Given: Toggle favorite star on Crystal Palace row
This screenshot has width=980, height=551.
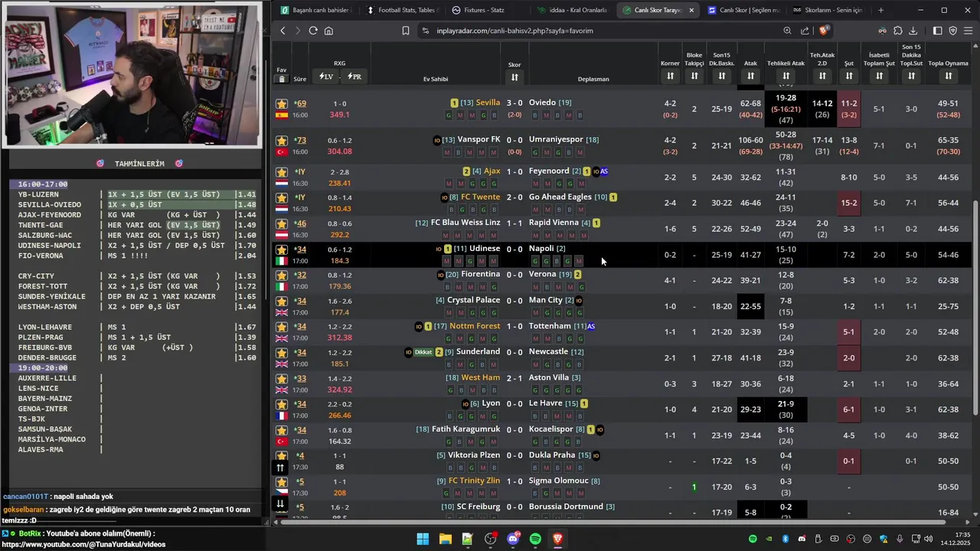Looking at the screenshot, I should 282,302.
